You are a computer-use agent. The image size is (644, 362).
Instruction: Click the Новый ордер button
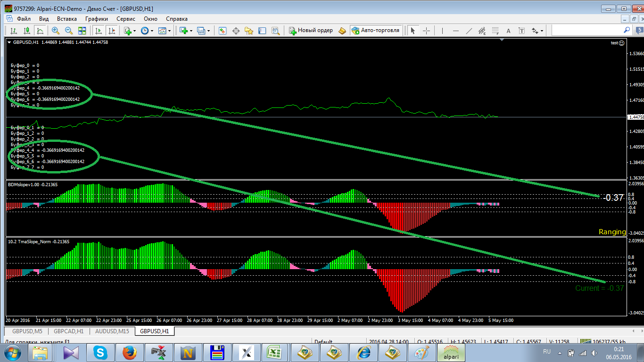311,31
